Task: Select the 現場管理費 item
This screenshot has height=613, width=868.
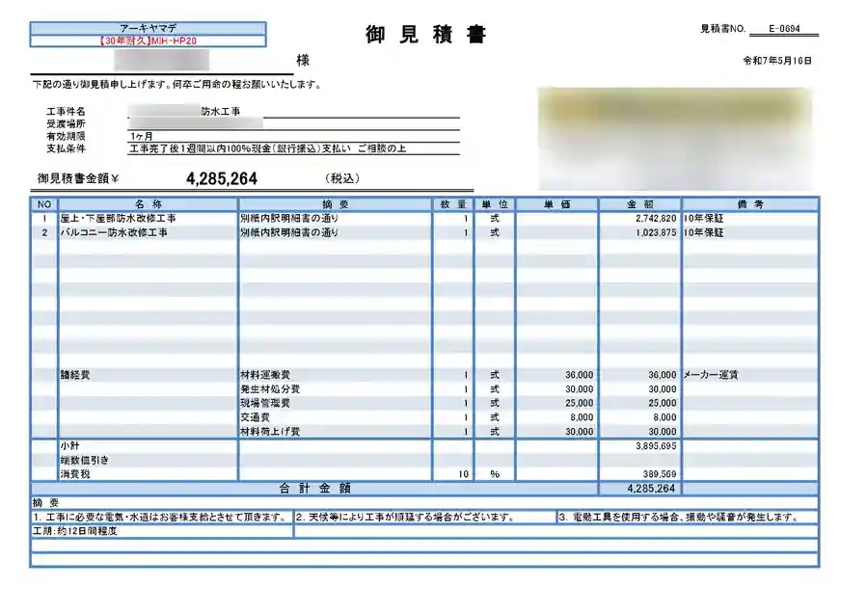Action: point(265,403)
